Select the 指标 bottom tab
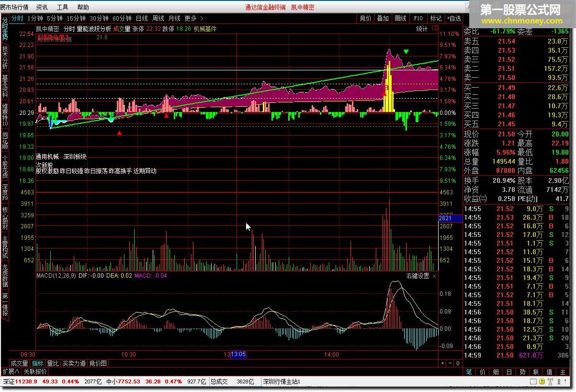This screenshot has width=576, height=392. pos(38,363)
